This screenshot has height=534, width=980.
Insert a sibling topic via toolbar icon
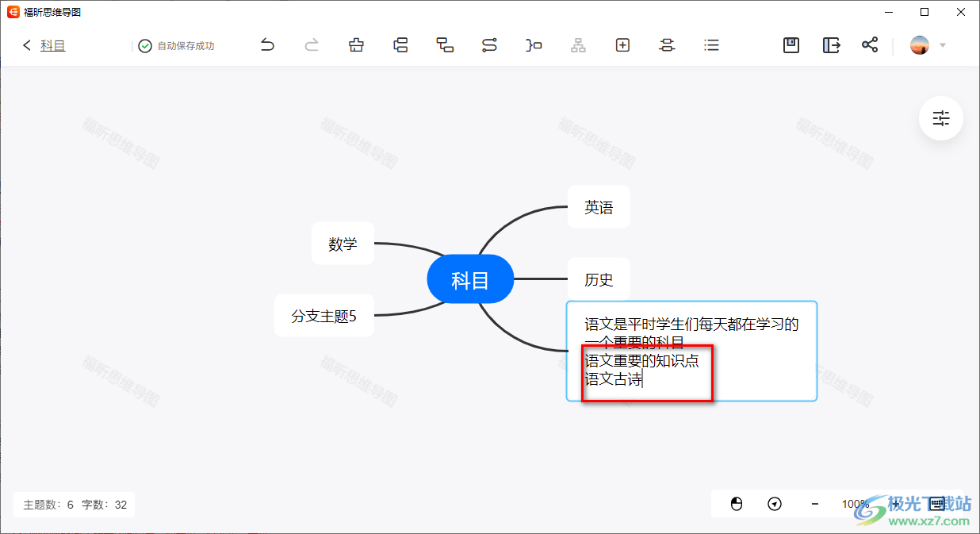400,45
